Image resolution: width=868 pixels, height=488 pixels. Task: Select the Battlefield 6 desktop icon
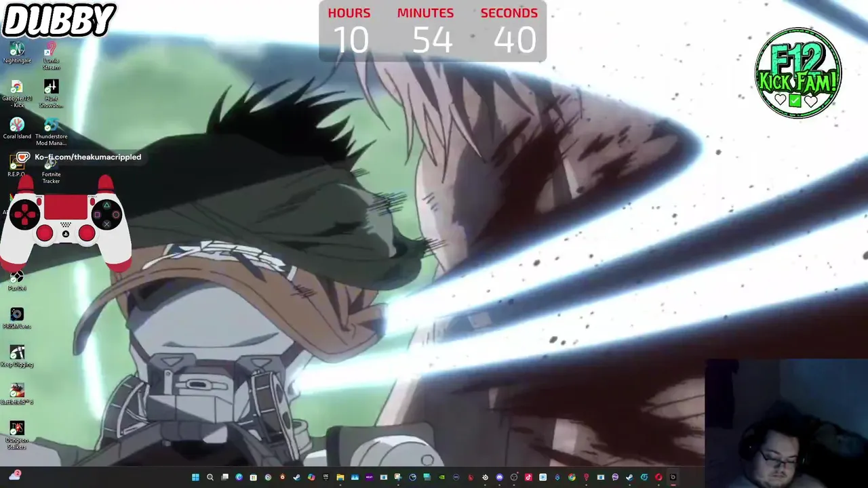coord(17,394)
